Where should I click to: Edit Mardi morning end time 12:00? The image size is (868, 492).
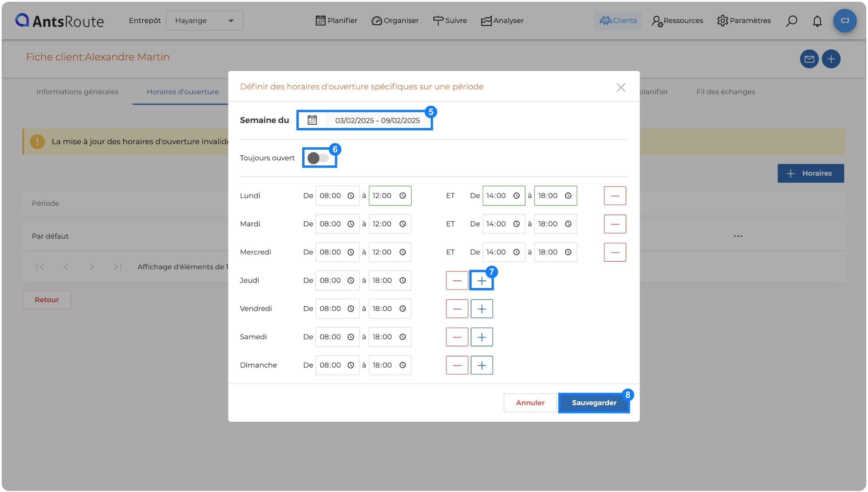tap(390, 224)
